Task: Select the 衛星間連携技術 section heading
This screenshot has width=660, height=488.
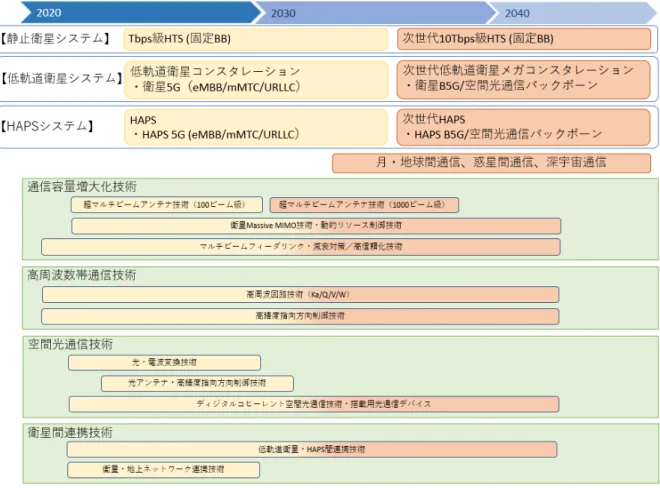Action: (70, 432)
